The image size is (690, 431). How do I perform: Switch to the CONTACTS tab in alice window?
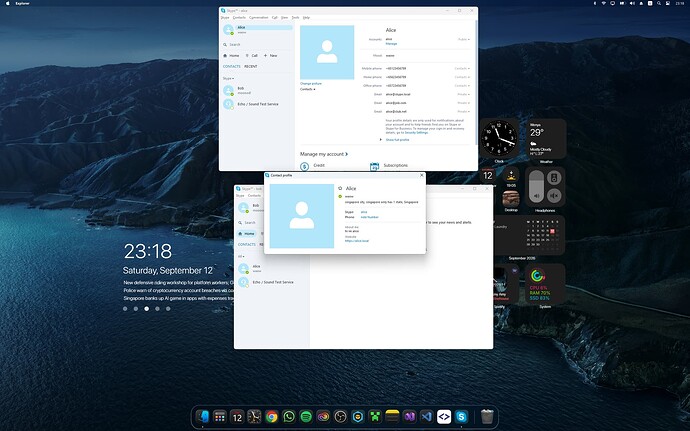click(231, 66)
